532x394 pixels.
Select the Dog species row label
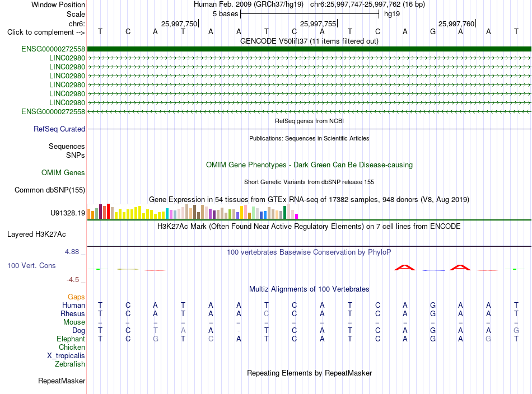(x=79, y=330)
